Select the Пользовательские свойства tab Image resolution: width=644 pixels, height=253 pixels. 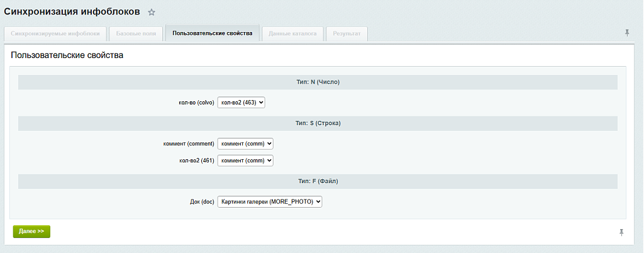pyautogui.click(x=213, y=33)
